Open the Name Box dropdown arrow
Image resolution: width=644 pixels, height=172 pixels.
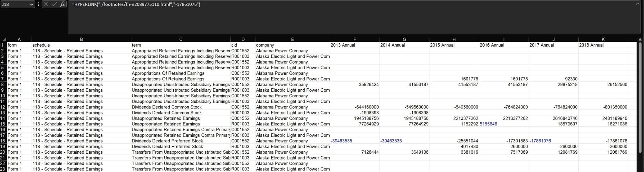click(31, 5)
